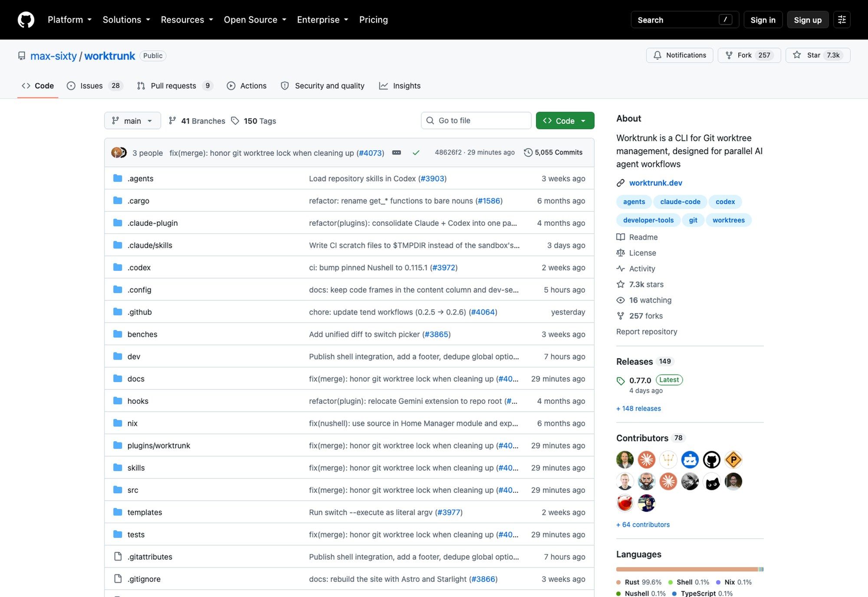Click the link icon beside worktrunk.dev

coord(621,183)
